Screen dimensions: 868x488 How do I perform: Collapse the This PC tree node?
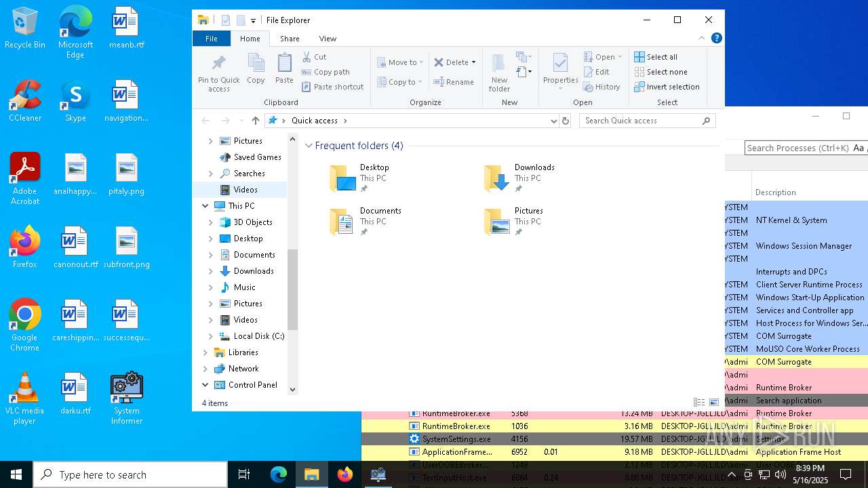point(205,206)
